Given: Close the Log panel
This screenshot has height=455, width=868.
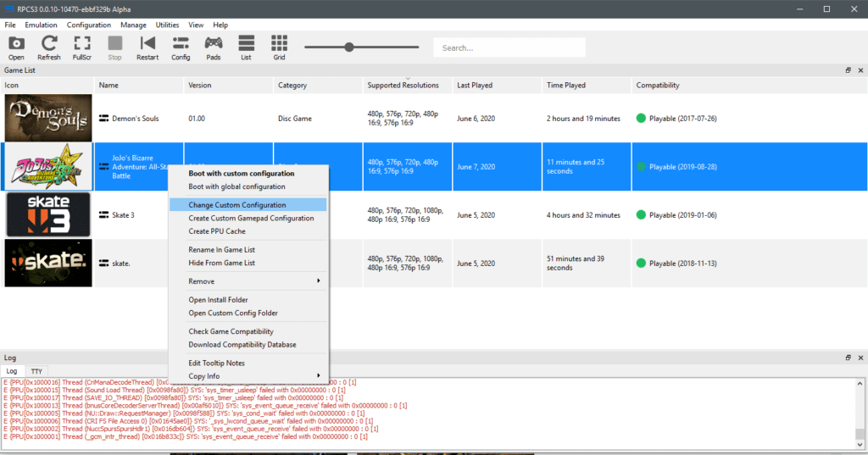Looking at the screenshot, I should pyautogui.click(x=861, y=358).
